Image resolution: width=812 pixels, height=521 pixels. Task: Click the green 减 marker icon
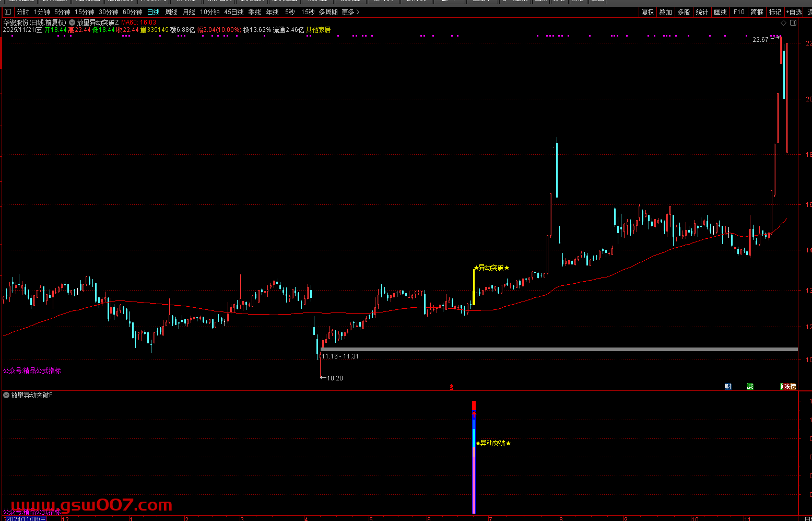[x=750, y=387]
